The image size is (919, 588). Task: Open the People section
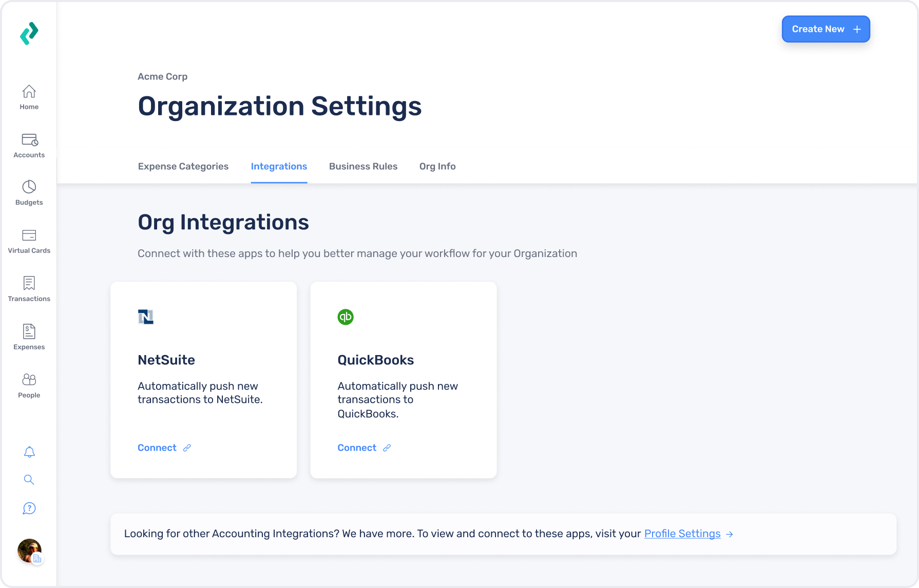[29, 385]
